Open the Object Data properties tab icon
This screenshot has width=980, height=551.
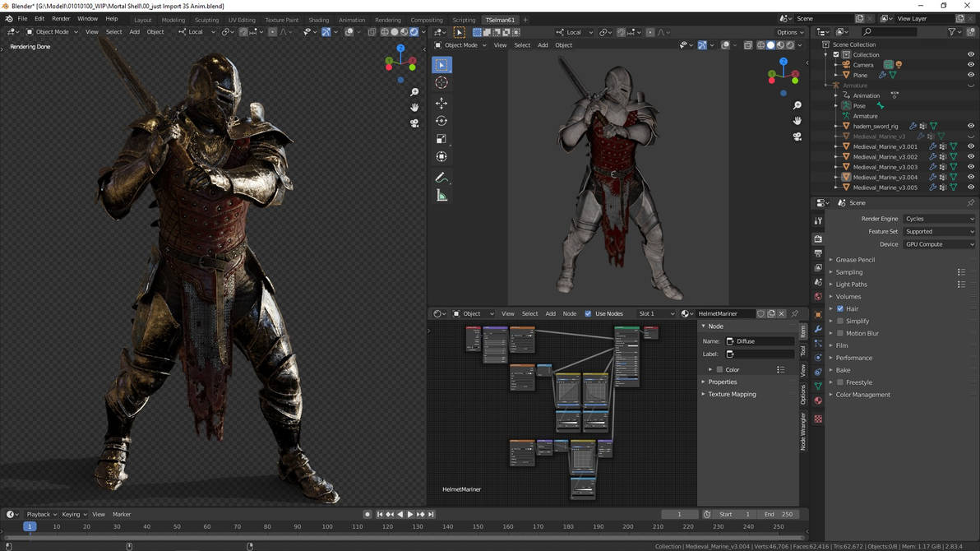pyautogui.click(x=818, y=386)
